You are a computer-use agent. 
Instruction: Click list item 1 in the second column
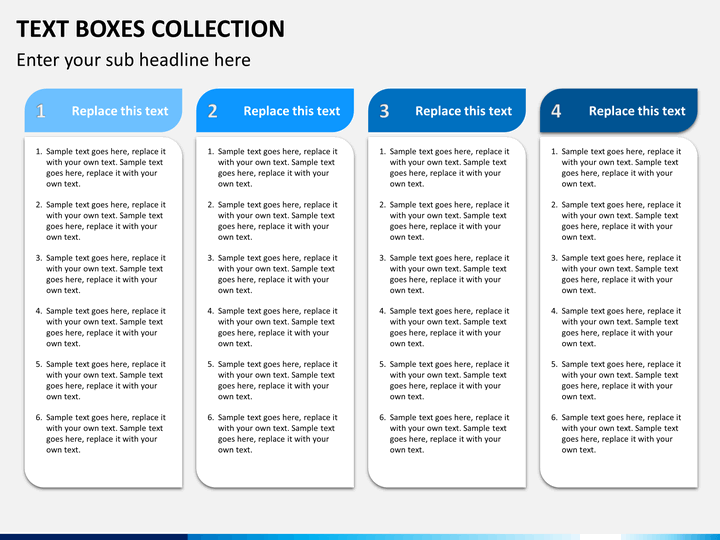tap(272, 168)
